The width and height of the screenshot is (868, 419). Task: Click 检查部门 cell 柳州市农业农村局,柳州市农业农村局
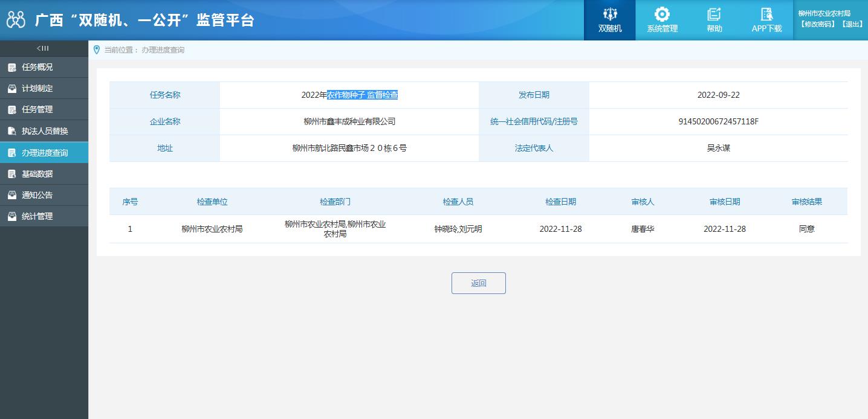(335, 229)
